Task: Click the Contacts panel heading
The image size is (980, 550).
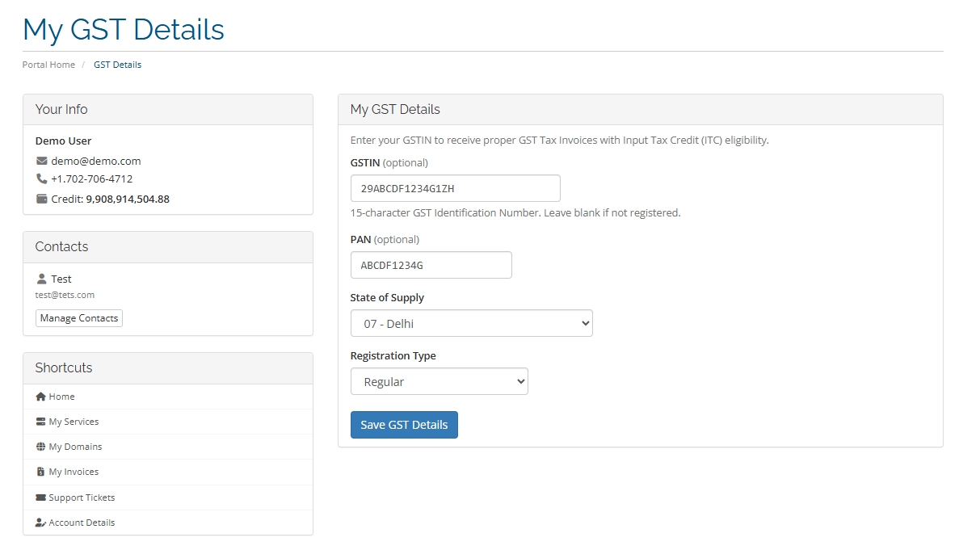Action: click(61, 246)
